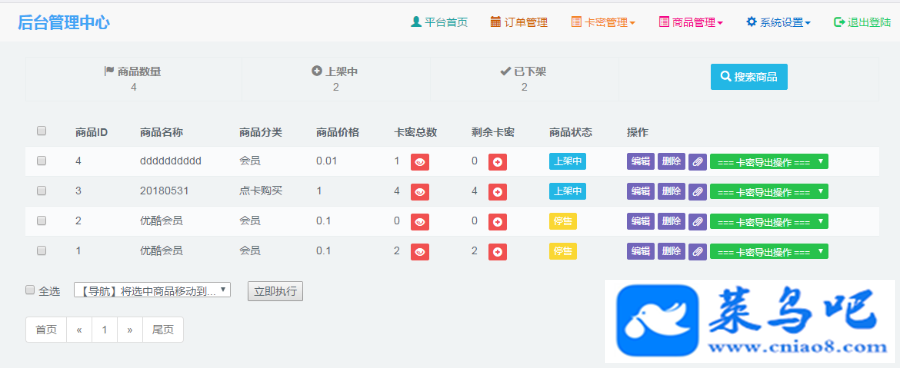Delete product 20180531
This screenshot has width=900, height=368.
tap(672, 192)
